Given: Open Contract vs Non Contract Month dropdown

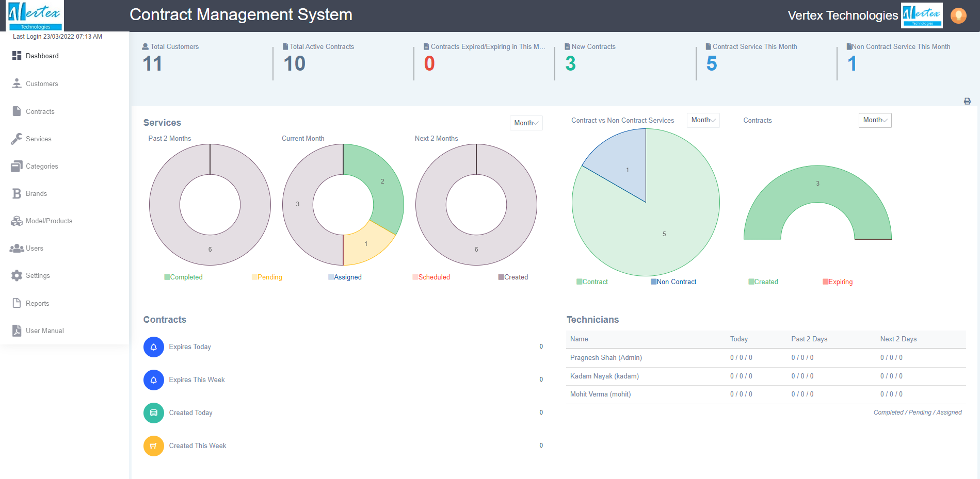Looking at the screenshot, I should click(703, 120).
